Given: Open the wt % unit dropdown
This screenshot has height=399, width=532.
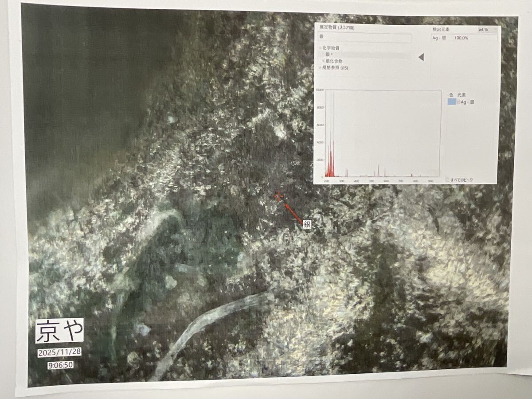Looking at the screenshot, I should (486, 30).
